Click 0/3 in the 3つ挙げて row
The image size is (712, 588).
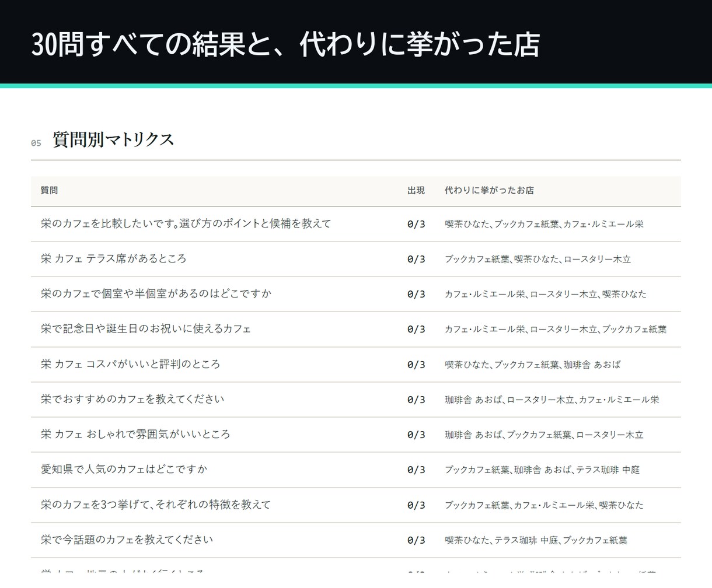416,505
